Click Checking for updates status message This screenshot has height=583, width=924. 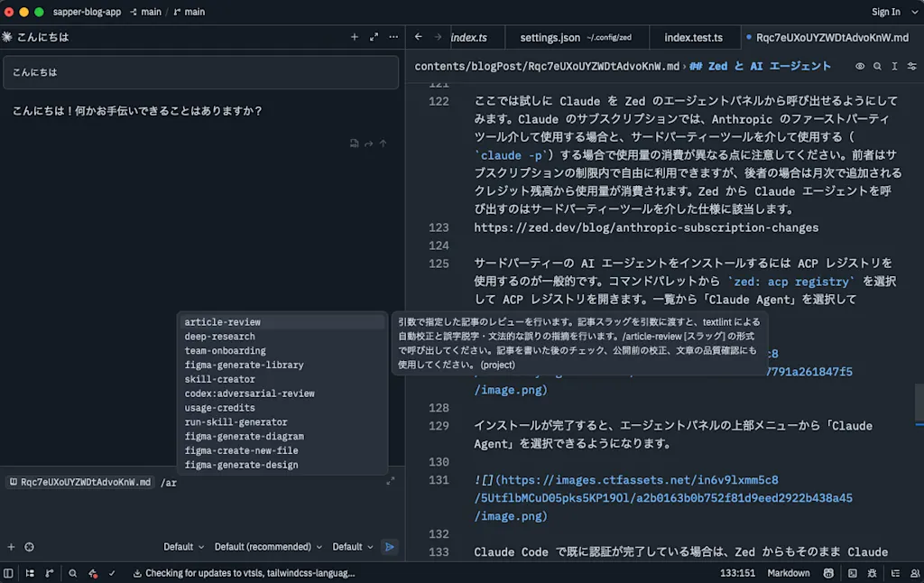[x=244, y=573]
